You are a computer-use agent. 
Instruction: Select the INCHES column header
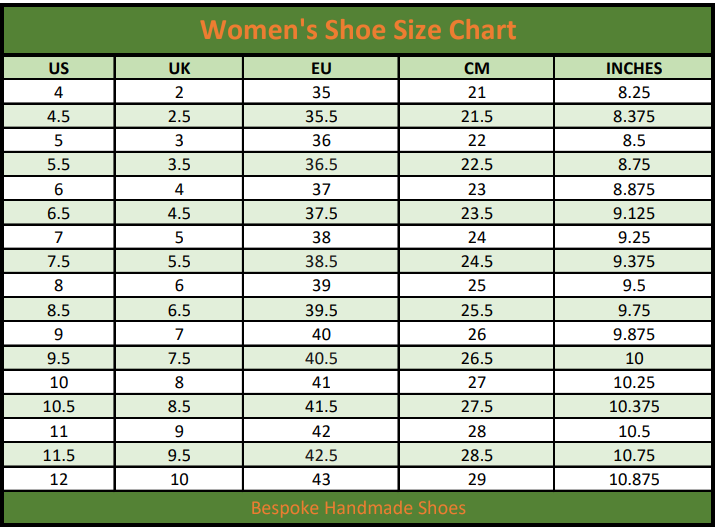pyautogui.click(x=633, y=68)
